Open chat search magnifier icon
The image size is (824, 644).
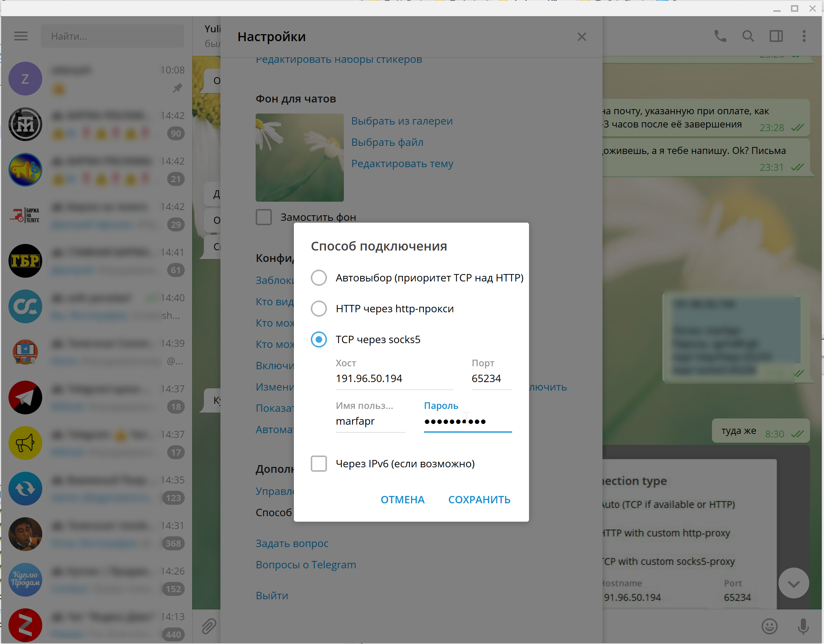[x=748, y=36]
